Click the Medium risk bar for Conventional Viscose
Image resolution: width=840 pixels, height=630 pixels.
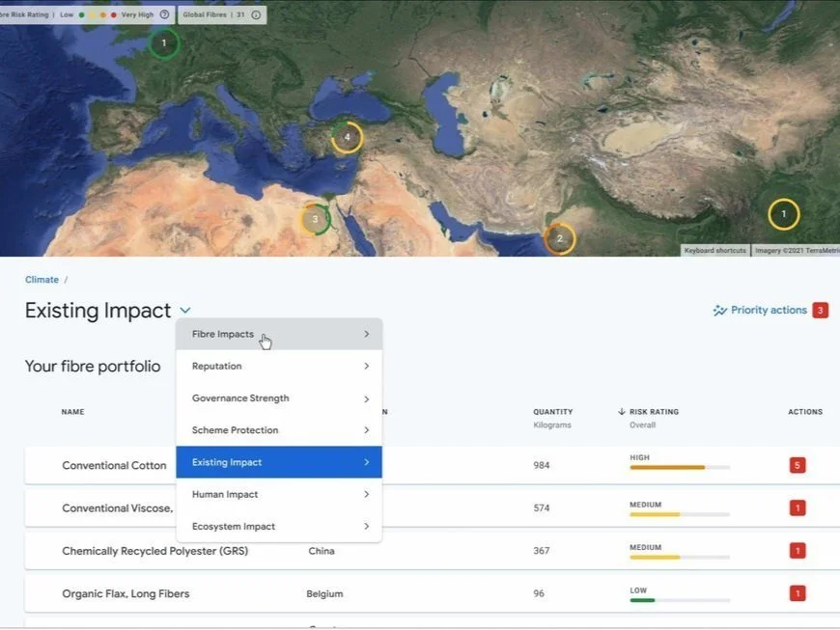[680, 514]
